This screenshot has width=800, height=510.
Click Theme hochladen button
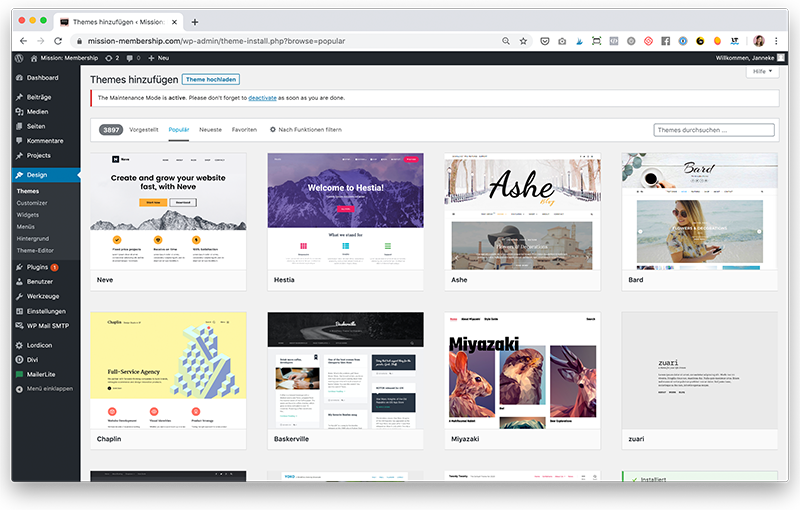point(211,80)
